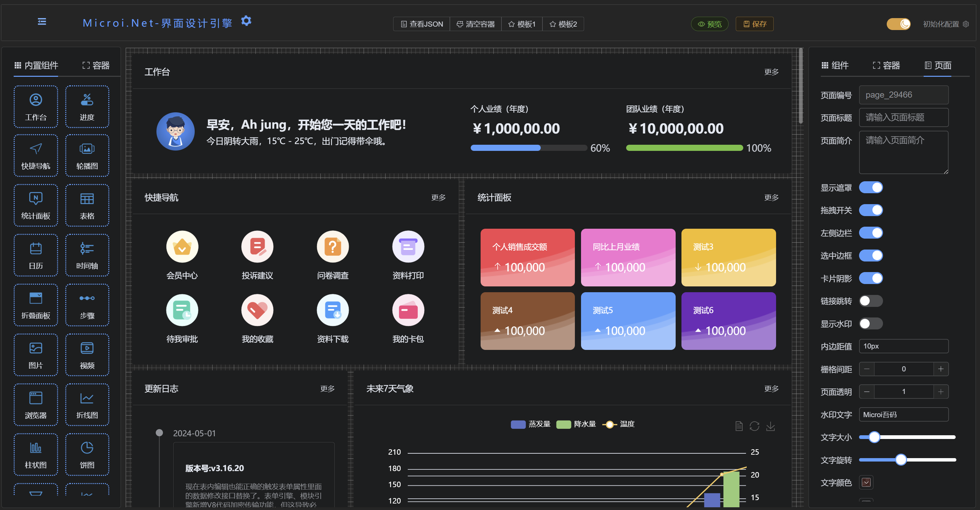Pick the 饼图 pie chart component
The width and height of the screenshot is (980, 510).
(x=87, y=454)
